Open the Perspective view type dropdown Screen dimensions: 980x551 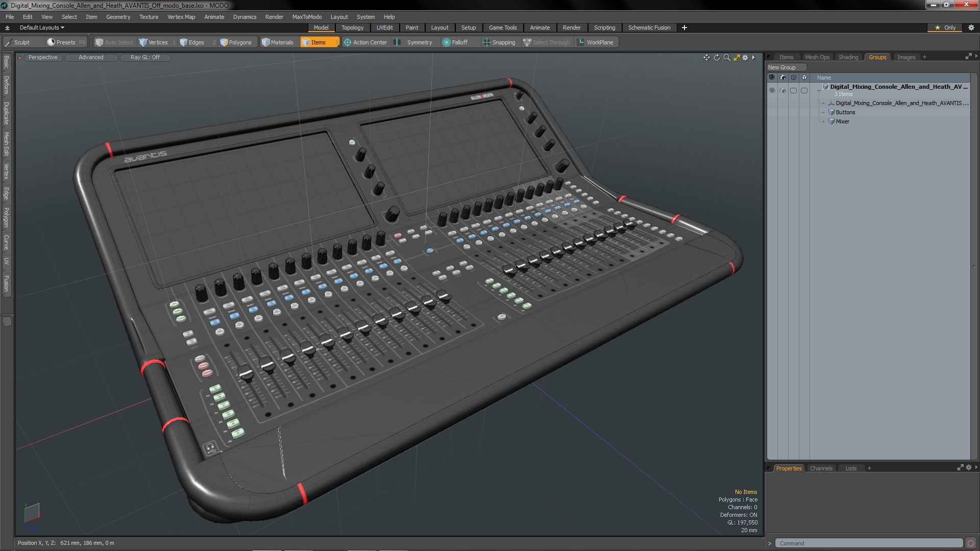point(43,58)
